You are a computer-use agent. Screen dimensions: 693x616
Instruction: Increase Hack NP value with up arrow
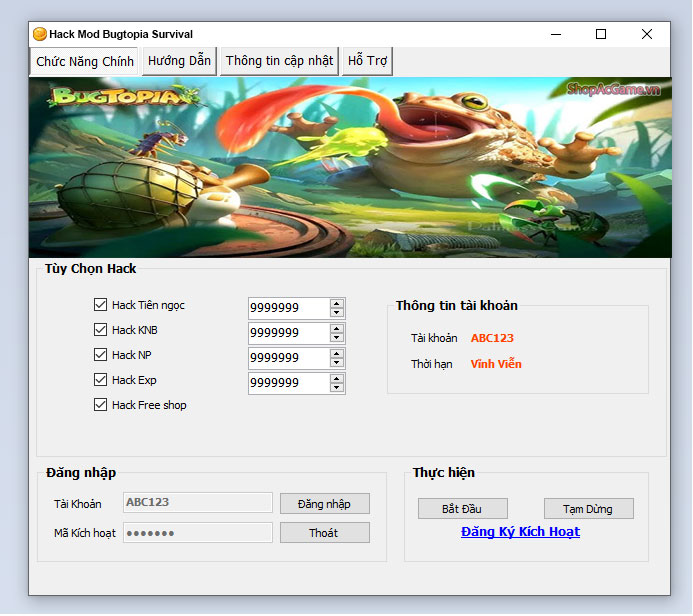click(337, 354)
